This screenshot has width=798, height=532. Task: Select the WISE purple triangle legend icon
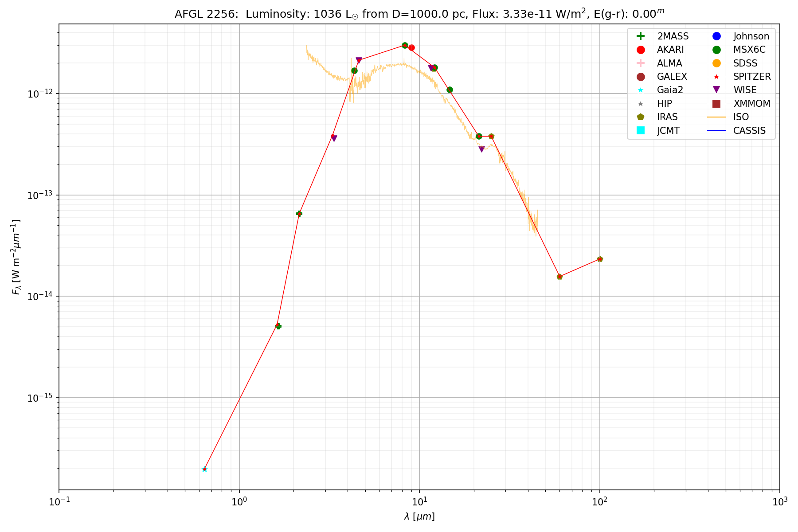[x=716, y=90]
